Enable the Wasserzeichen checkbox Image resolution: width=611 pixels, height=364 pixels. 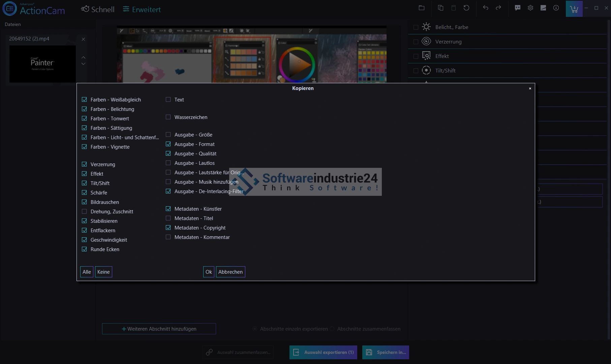pyautogui.click(x=168, y=117)
